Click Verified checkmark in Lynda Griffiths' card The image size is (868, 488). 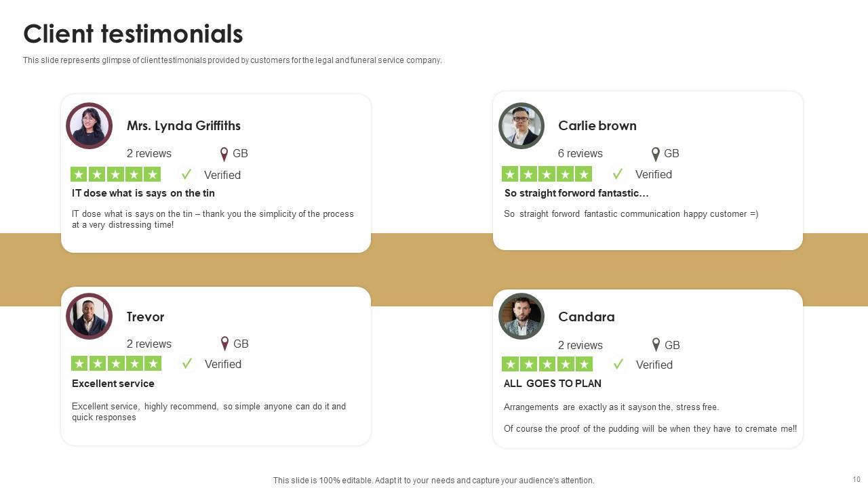tap(186, 175)
